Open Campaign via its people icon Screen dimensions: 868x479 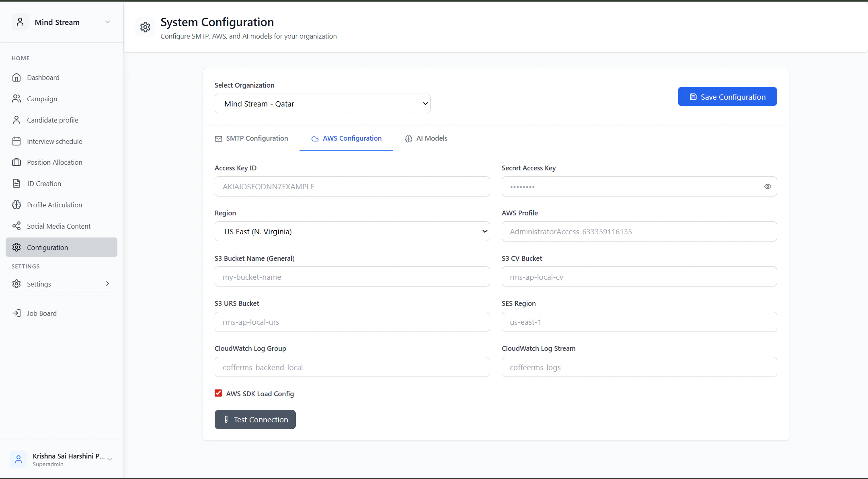(16, 99)
